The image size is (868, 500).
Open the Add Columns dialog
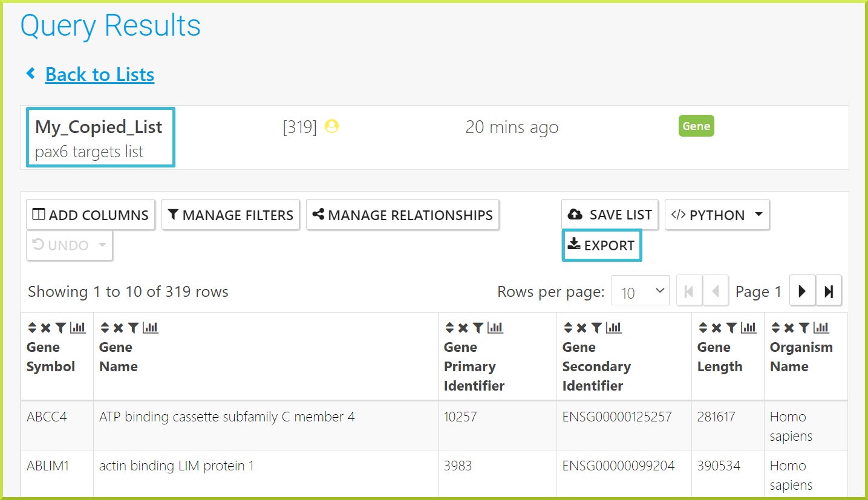pyautogui.click(x=91, y=215)
